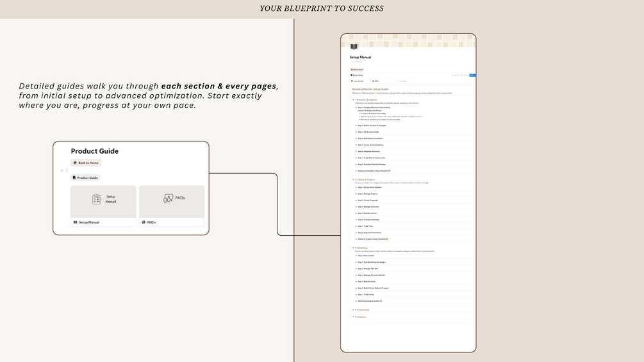Click the Q&A chat bubbles icon on the FAQ's card
The width and height of the screenshot is (644, 362).
coord(168,199)
